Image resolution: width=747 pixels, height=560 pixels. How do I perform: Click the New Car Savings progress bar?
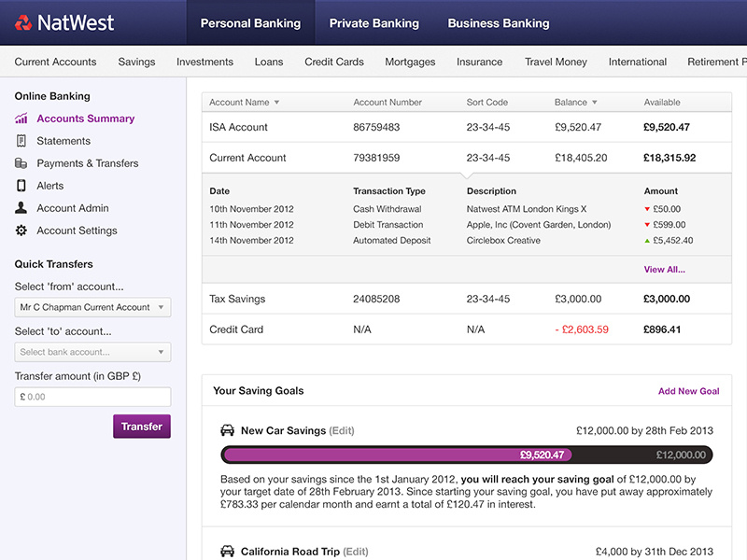click(x=466, y=455)
